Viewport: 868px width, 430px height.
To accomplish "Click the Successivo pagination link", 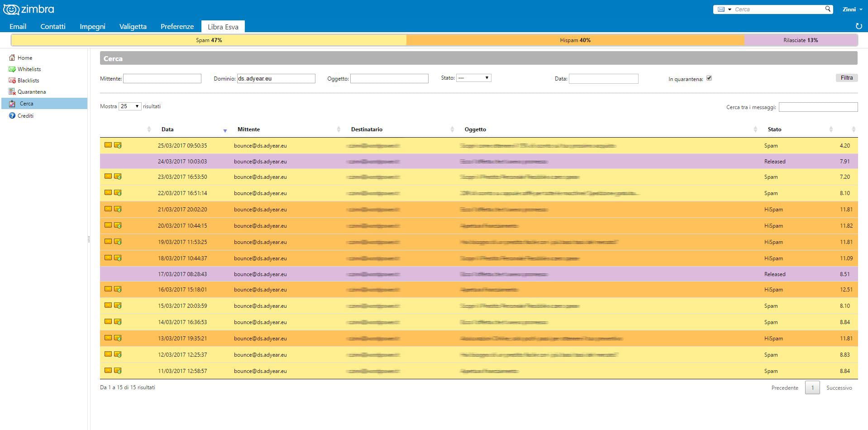I will [x=839, y=388].
